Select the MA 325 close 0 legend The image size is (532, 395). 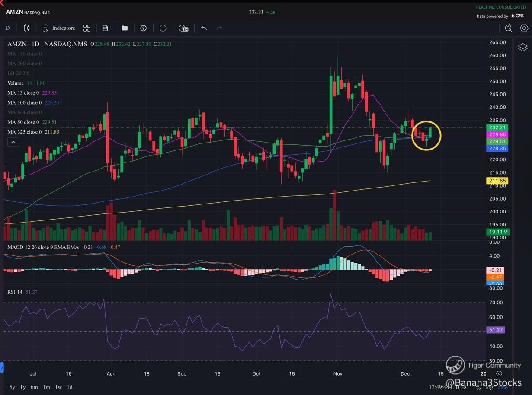point(33,132)
